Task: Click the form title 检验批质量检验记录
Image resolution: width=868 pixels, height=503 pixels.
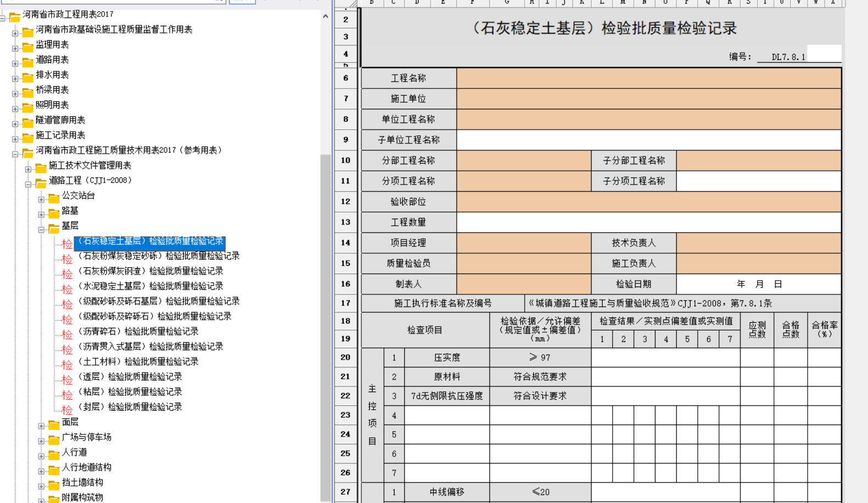Action: [x=604, y=28]
